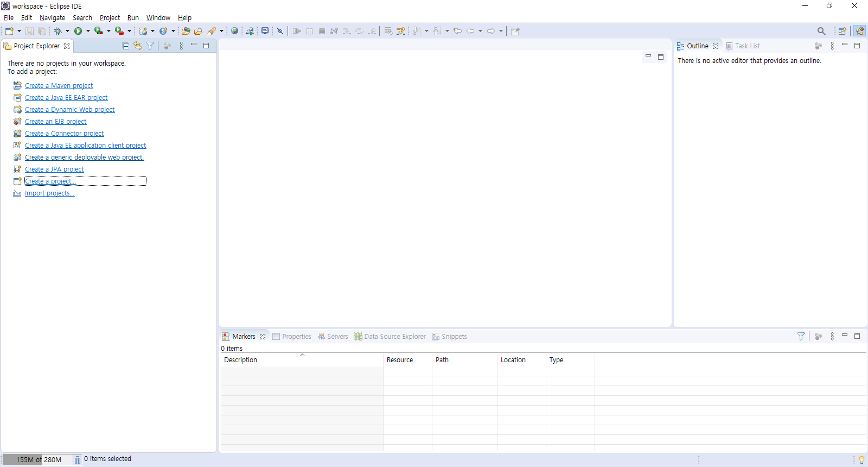Click the Step Into toolbar icon
Screen dimensions: 868x467
[x=347, y=31]
